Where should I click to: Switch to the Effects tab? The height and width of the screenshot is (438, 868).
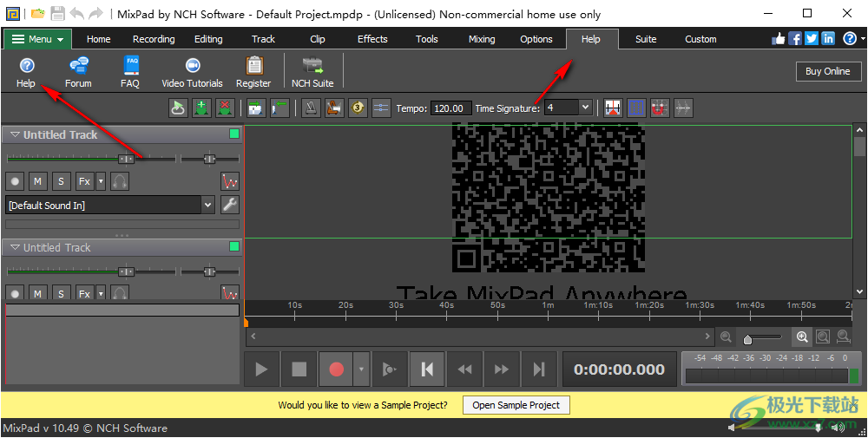click(x=372, y=39)
